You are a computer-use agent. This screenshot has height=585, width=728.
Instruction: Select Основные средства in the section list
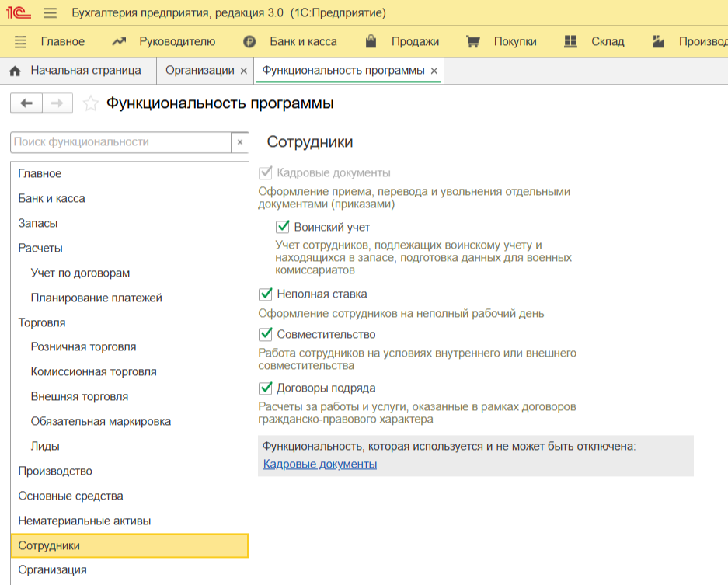click(71, 496)
